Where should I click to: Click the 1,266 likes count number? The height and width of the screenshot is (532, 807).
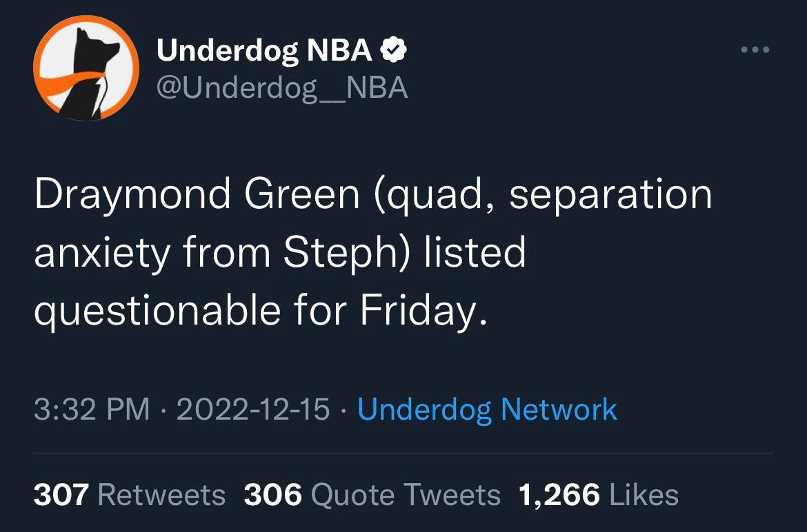point(559,495)
